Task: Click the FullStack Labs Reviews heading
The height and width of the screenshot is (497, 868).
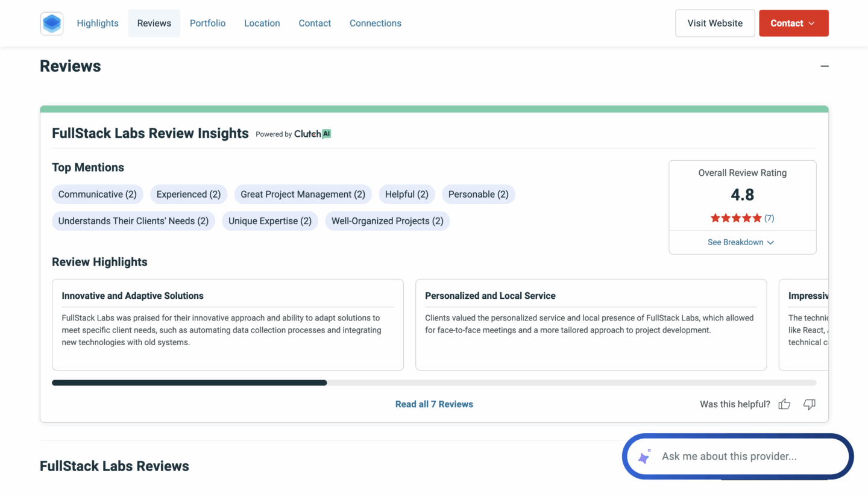Action: [x=115, y=466]
